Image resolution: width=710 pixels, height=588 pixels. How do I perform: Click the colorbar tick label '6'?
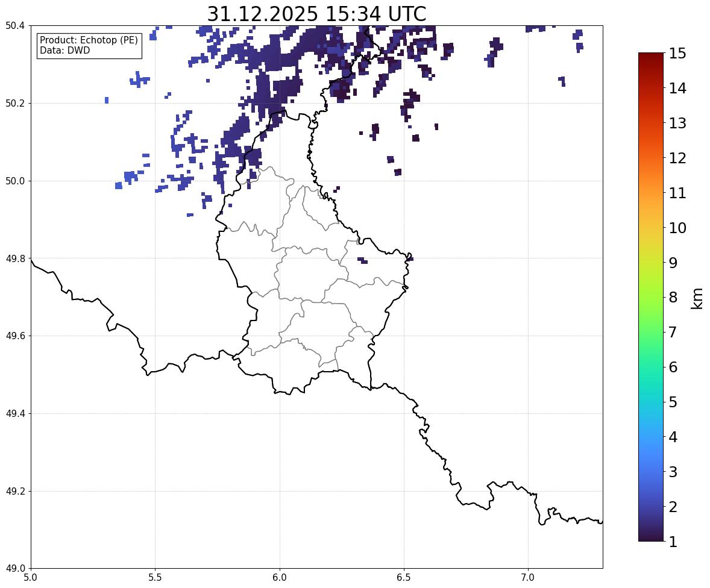673,367
